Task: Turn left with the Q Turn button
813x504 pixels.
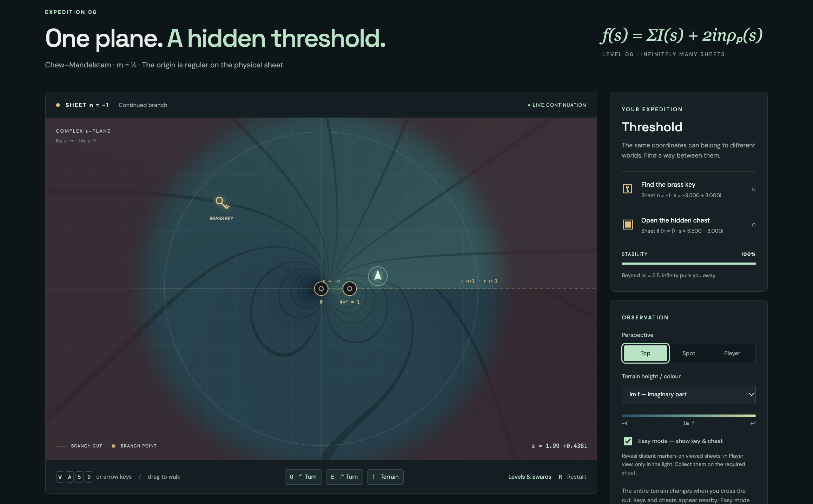Action: point(303,477)
